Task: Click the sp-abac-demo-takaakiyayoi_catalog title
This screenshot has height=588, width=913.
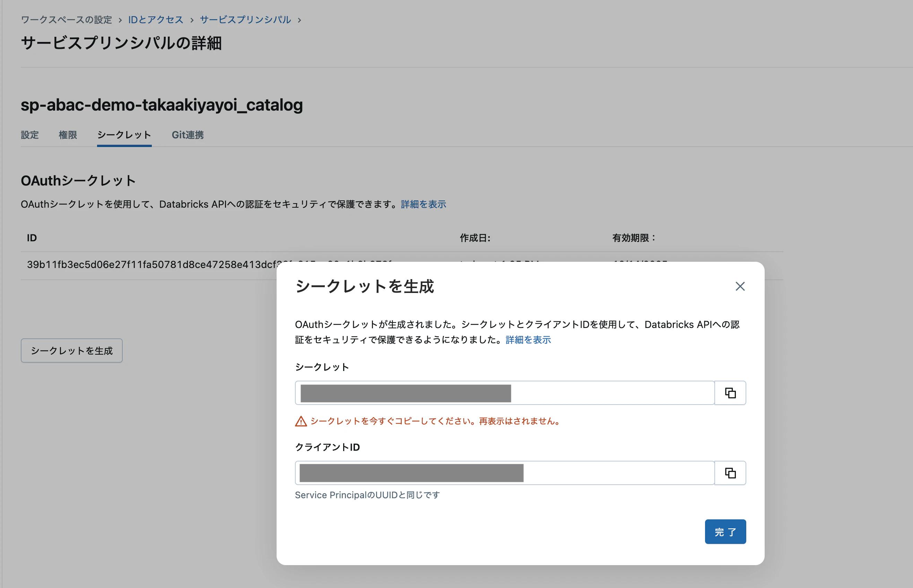Action: [162, 105]
